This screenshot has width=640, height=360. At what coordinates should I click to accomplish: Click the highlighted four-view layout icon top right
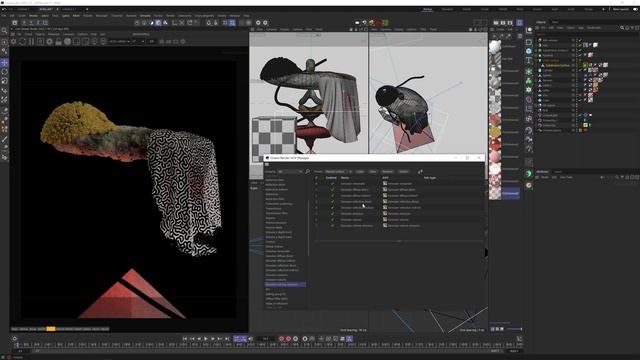(519, 23)
